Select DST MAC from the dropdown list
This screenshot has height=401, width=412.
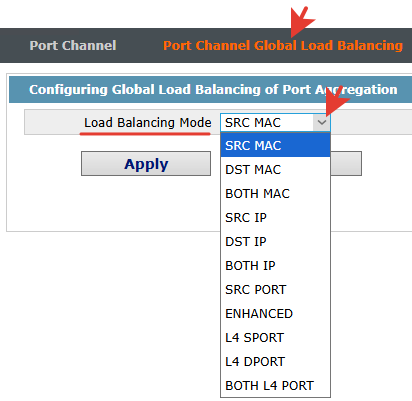click(275, 169)
